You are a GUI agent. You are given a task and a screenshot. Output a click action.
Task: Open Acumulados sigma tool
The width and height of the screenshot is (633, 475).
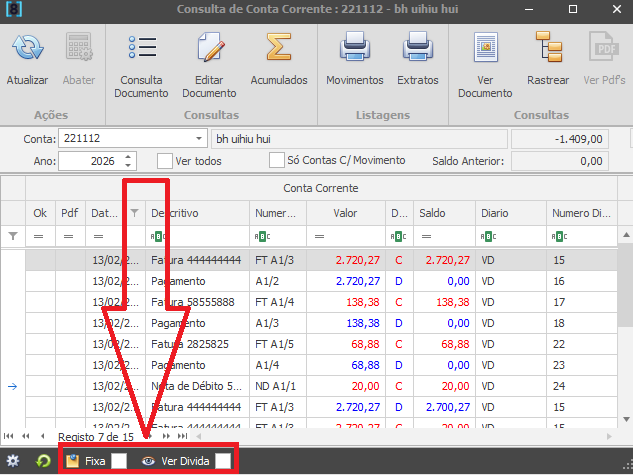tap(278, 48)
